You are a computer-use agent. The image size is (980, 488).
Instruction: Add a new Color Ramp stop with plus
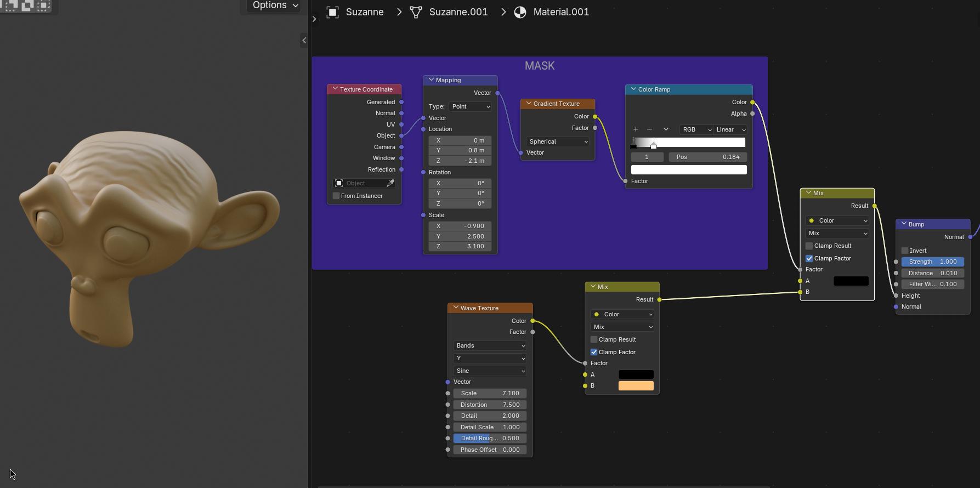[x=636, y=129]
